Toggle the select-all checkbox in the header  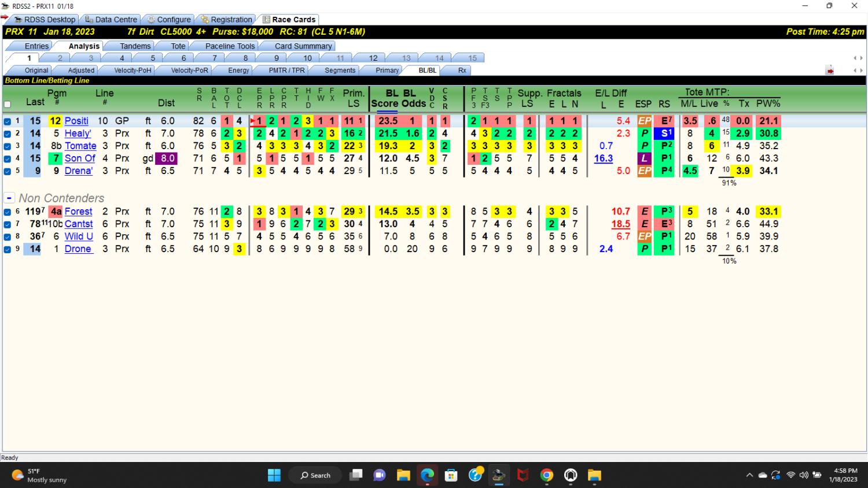pyautogui.click(x=8, y=105)
